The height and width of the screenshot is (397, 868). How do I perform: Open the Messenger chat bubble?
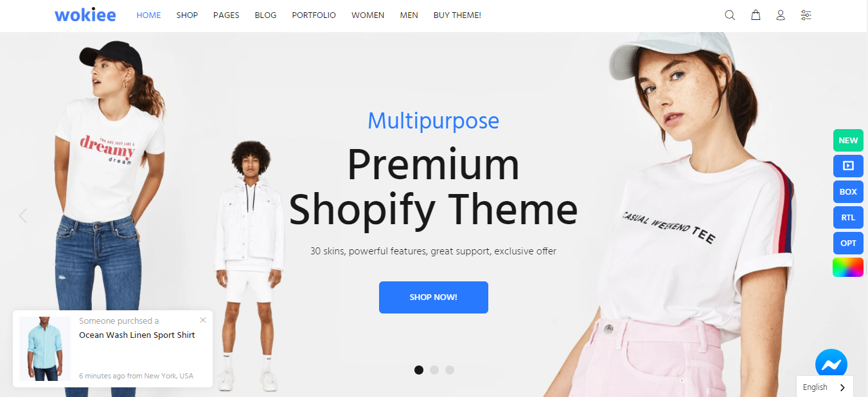pyautogui.click(x=831, y=364)
